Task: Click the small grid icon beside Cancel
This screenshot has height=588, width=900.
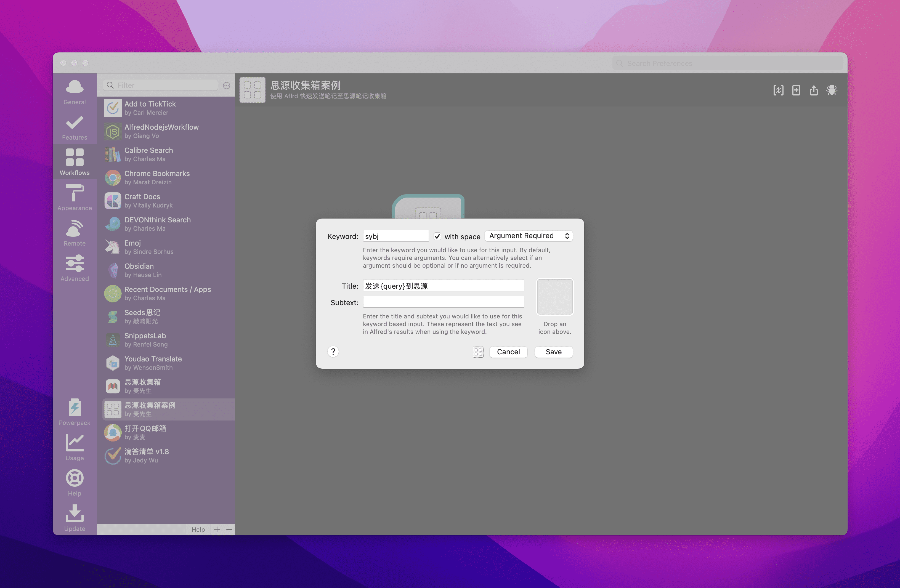Action: click(x=478, y=352)
